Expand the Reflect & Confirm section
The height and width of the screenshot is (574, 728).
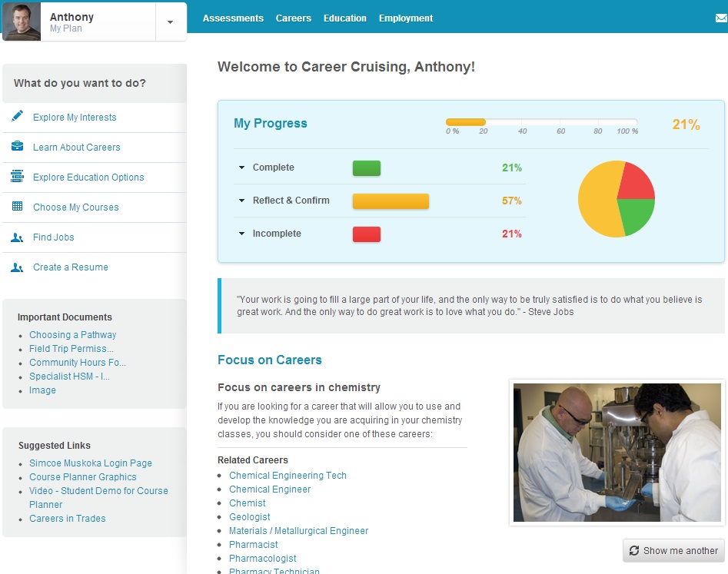241,201
